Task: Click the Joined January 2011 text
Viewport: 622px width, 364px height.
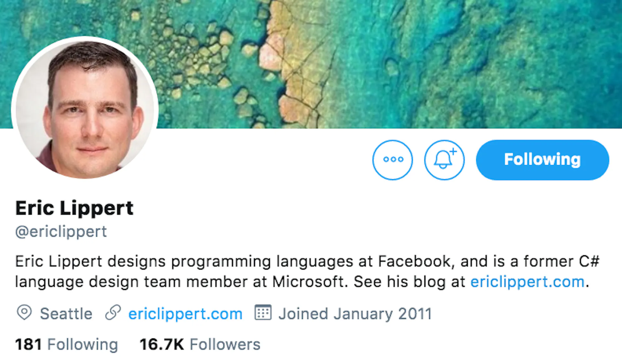Action: pyautogui.click(x=355, y=314)
